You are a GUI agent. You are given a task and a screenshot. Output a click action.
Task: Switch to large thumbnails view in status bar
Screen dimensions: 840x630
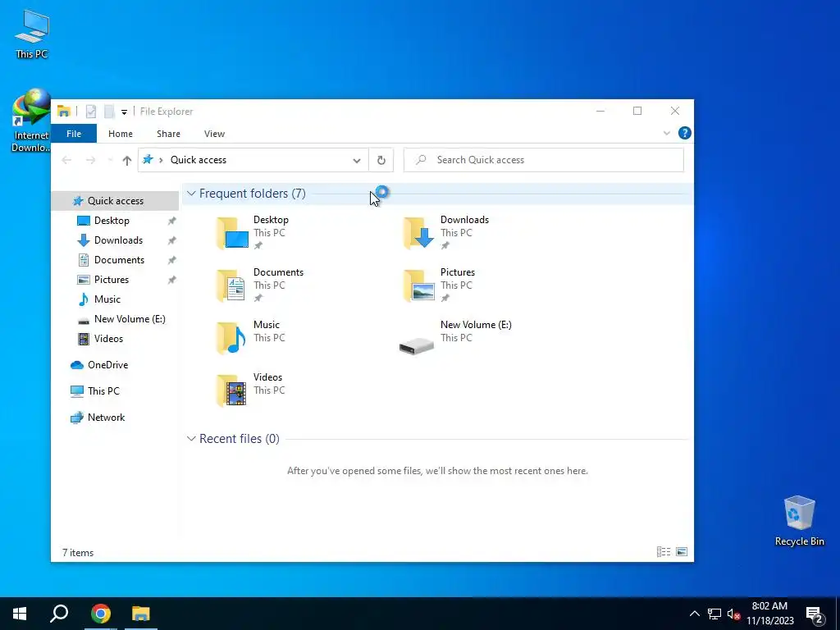(682, 552)
